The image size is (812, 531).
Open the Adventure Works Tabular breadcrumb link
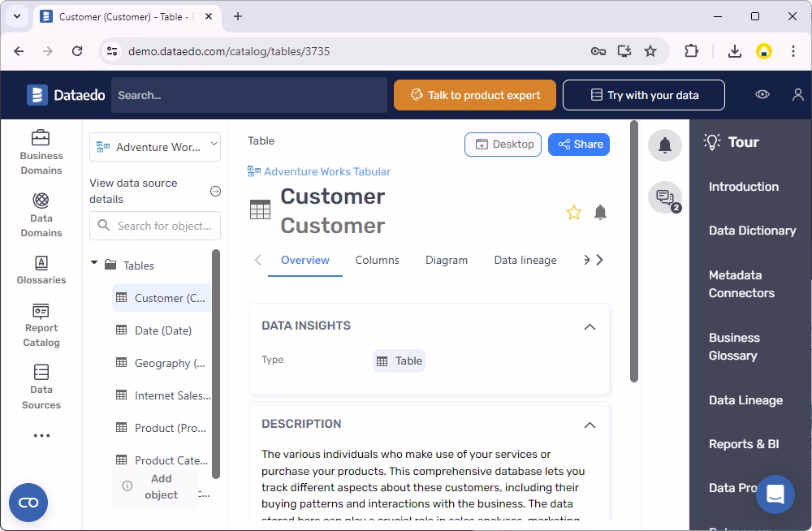tap(326, 171)
